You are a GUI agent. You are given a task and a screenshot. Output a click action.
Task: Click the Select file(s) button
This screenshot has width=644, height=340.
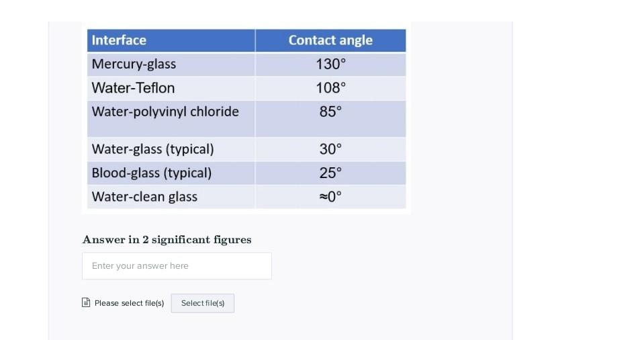203,304
